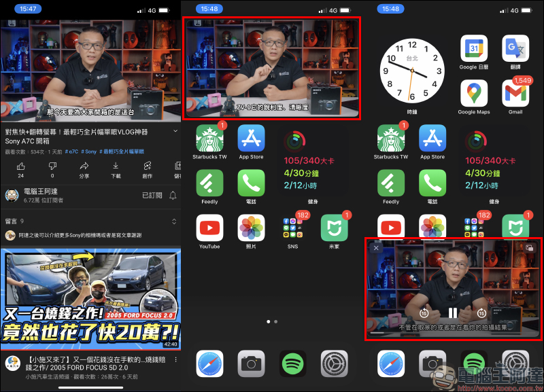Viewport: 544px width, 392px height.
Task: Open Settings in the middle screen dock
Action: point(334,363)
